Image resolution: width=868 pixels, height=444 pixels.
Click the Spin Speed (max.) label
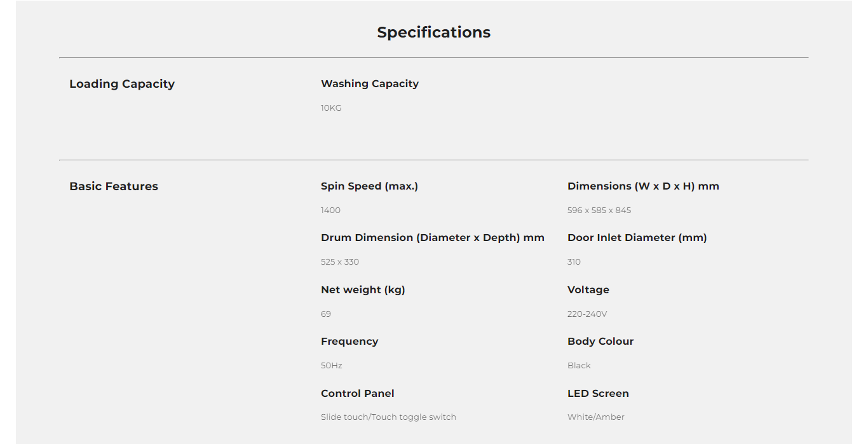369,186
